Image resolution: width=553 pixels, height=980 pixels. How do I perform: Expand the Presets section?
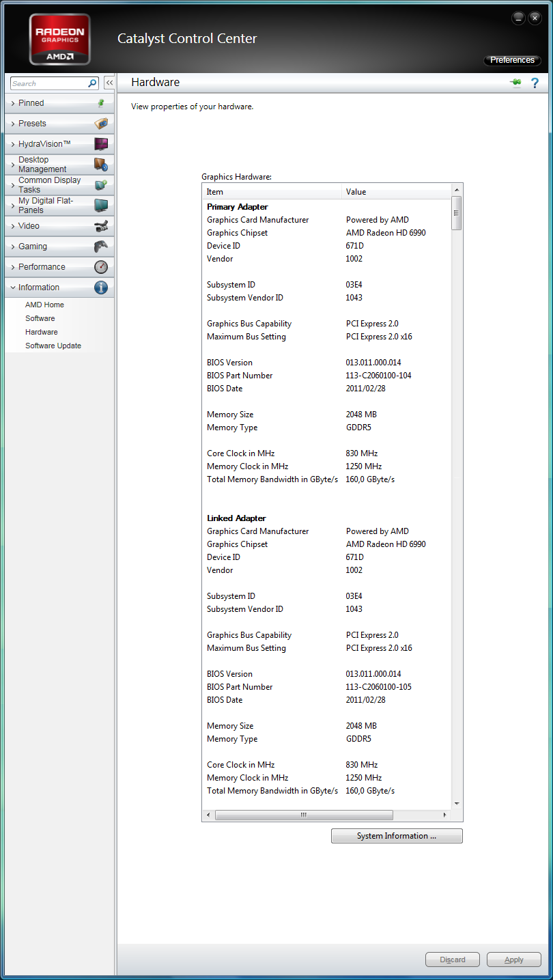pos(59,124)
